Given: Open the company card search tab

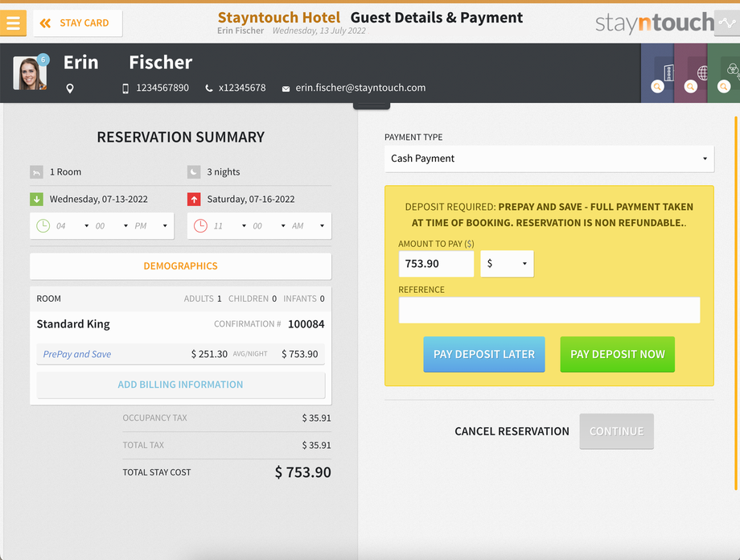Looking at the screenshot, I should (x=657, y=73).
